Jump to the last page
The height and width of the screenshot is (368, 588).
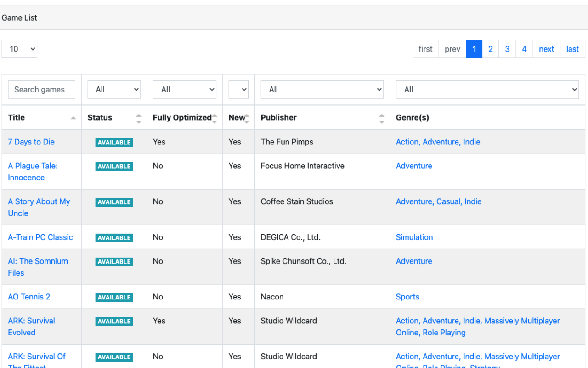(572, 49)
